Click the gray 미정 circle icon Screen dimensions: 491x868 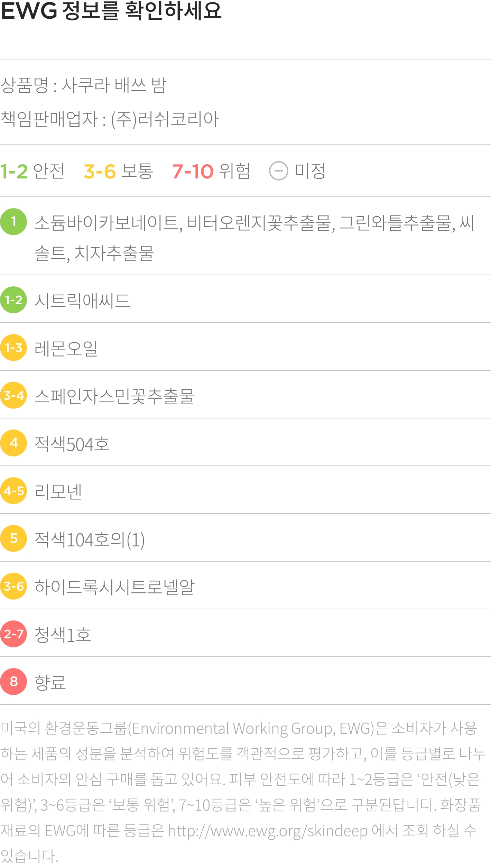click(278, 171)
